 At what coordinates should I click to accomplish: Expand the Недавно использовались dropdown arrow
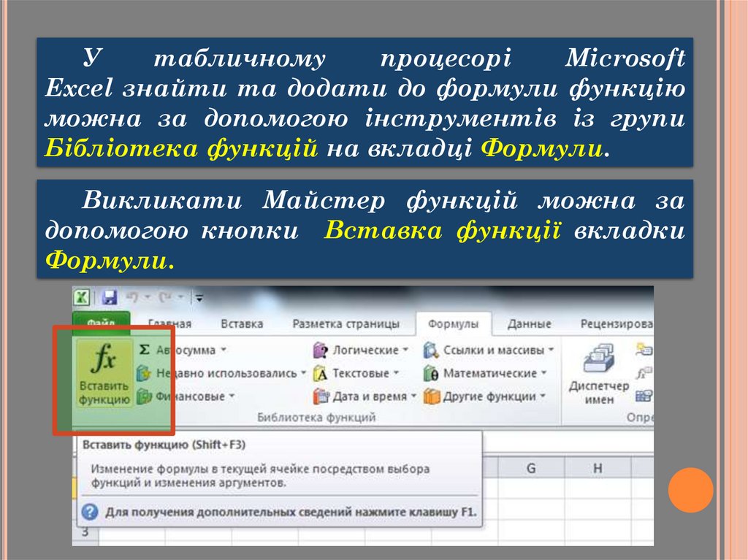pyautogui.click(x=303, y=373)
